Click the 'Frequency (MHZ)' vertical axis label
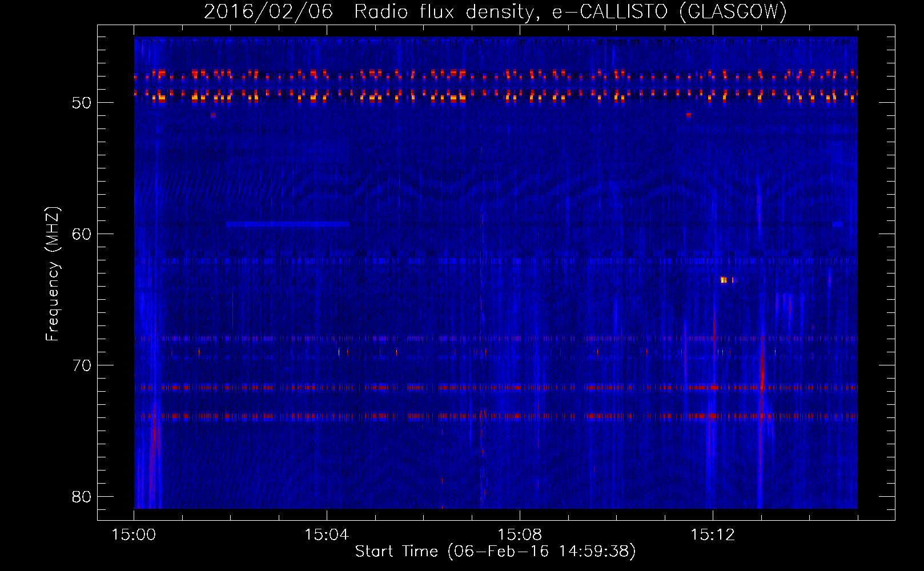Image resolution: width=924 pixels, height=571 pixels. point(52,274)
